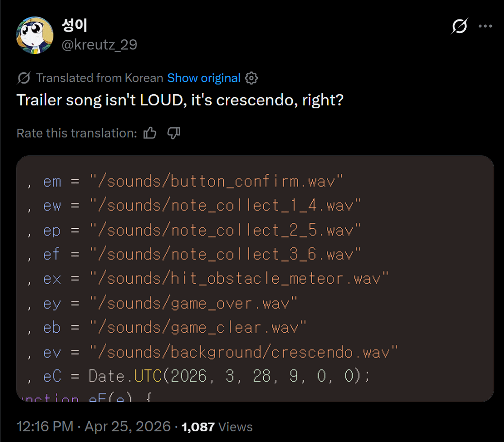Click the display name 성이
Screen dimensions: 504x442
(74, 25)
